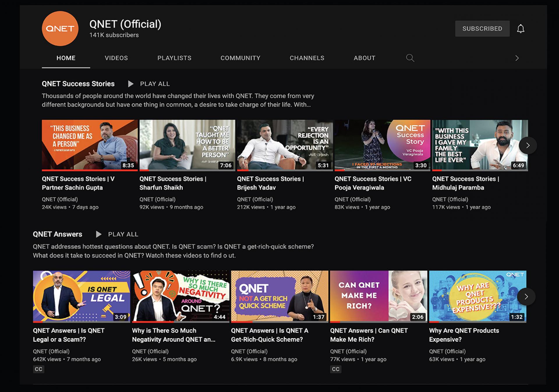Switch to the HOME tab
559x392 pixels.
[66, 58]
